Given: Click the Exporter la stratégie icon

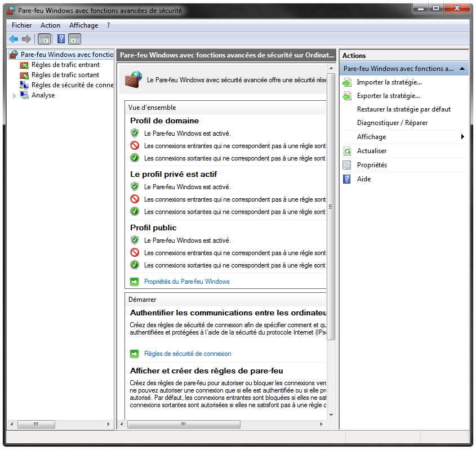Looking at the screenshot, I should point(347,96).
